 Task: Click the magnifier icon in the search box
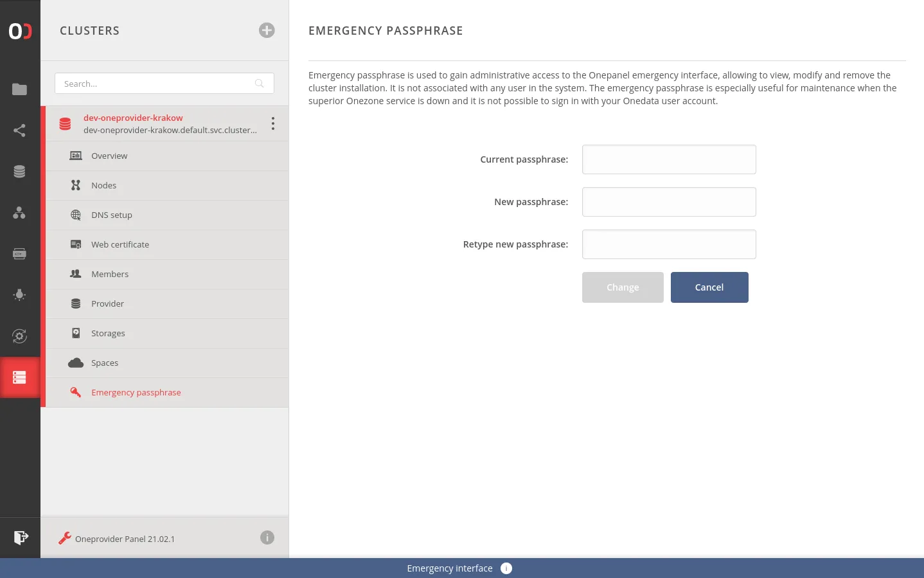pyautogui.click(x=259, y=83)
